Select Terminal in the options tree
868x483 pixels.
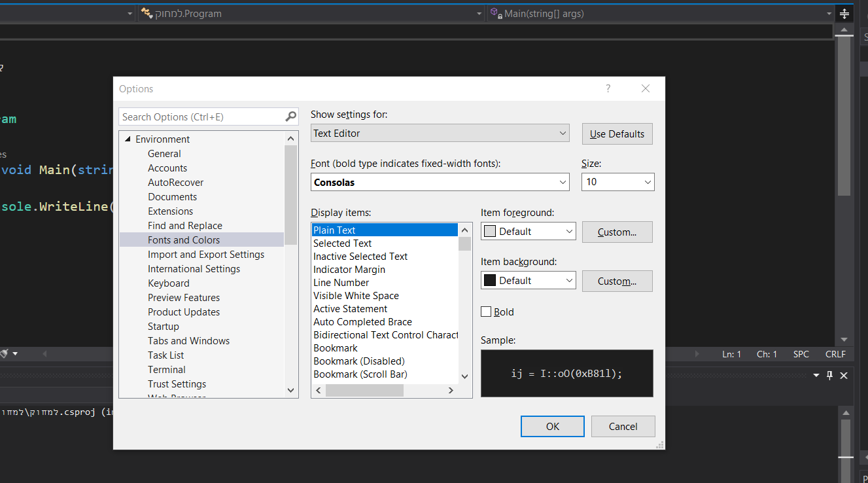[167, 369]
